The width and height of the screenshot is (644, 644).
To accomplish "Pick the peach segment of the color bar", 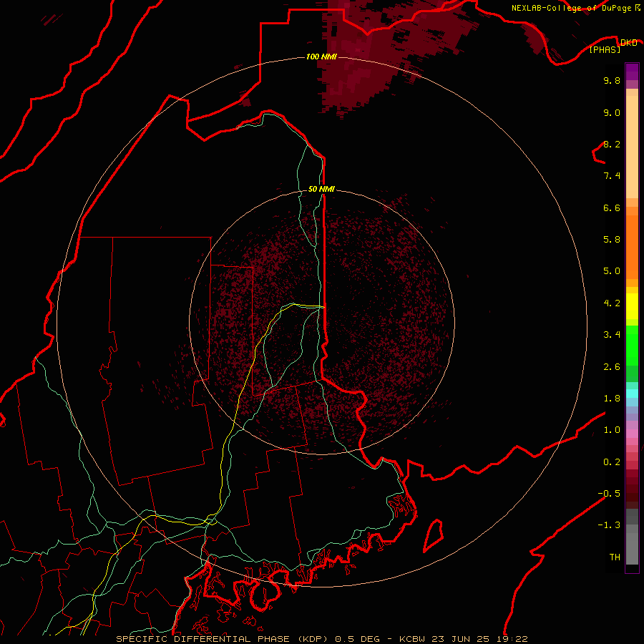I will (x=632, y=147).
